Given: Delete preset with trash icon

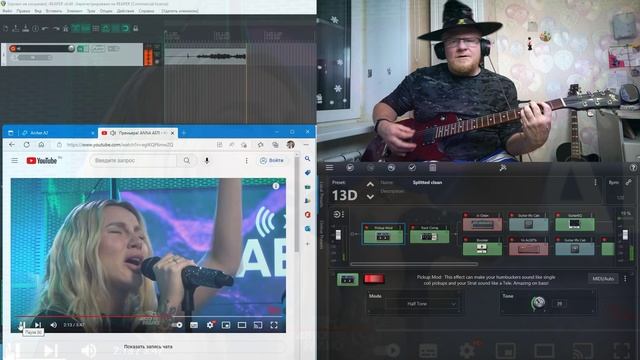Looking at the screenshot, I should 433,167.
